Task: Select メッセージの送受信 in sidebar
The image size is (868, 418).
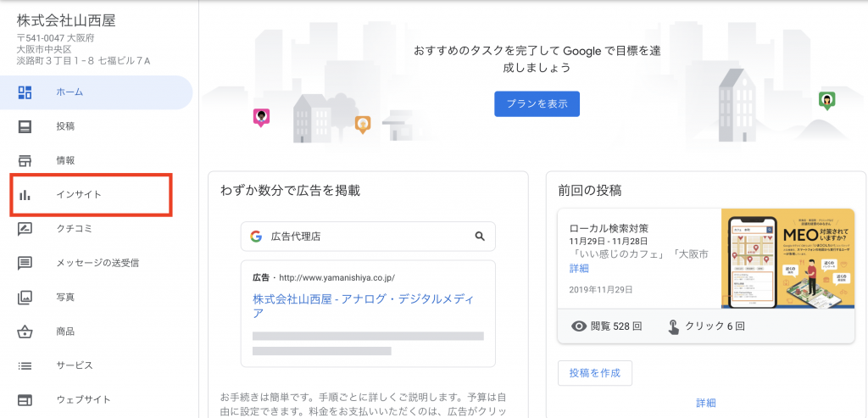Action: click(x=97, y=263)
